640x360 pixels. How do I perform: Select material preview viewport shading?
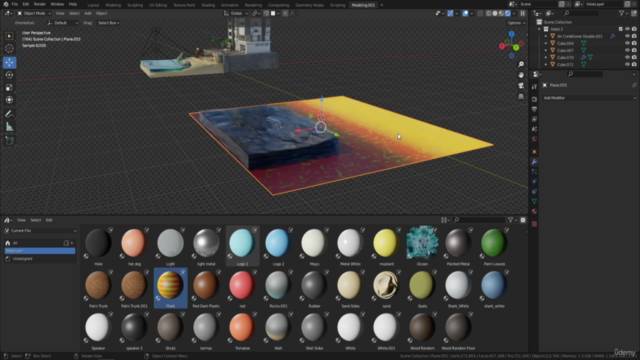pyautogui.click(x=501, y=13)
